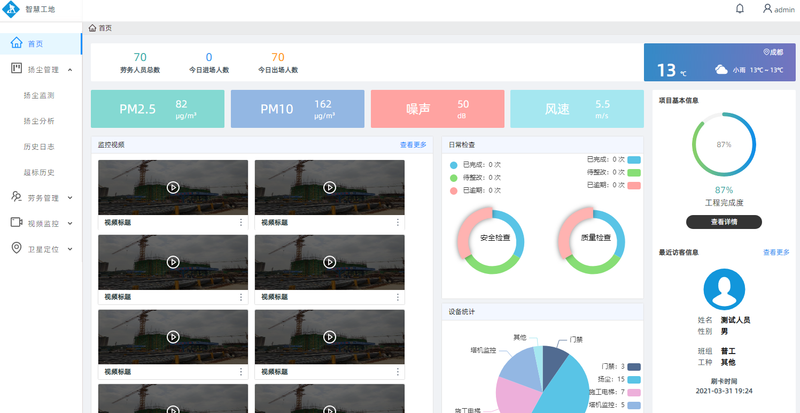
Task: Open 超标历史 submenu item
Action: (x=39, y=172)
